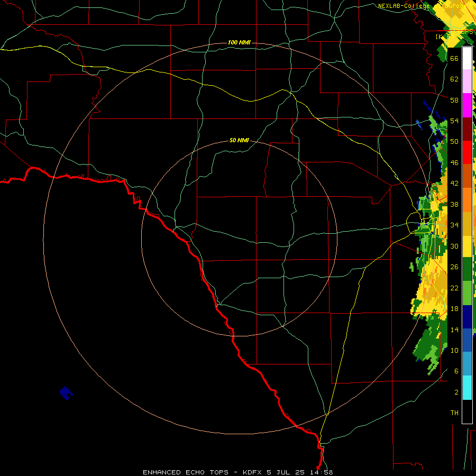Viewport: 476px width, 476px height.
Task: Click the "10" scale label
Action: click(x=454, y=351)
